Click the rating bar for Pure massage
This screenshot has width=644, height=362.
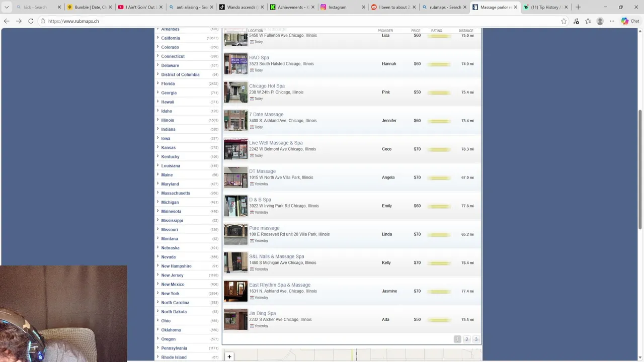click(439, 235)
